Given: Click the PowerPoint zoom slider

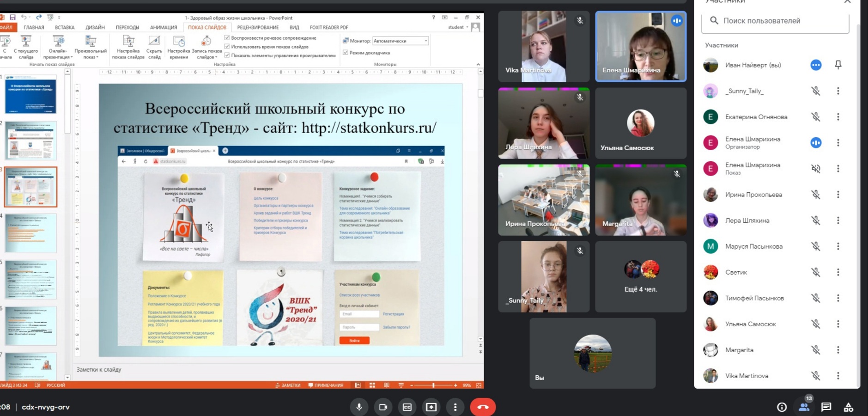Looking at the screenshot, I should (433, 385).
